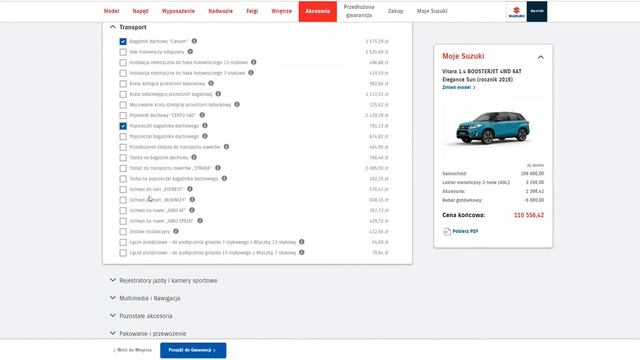
Task: Open the Wnętrze tab
Action: (282, 11)
